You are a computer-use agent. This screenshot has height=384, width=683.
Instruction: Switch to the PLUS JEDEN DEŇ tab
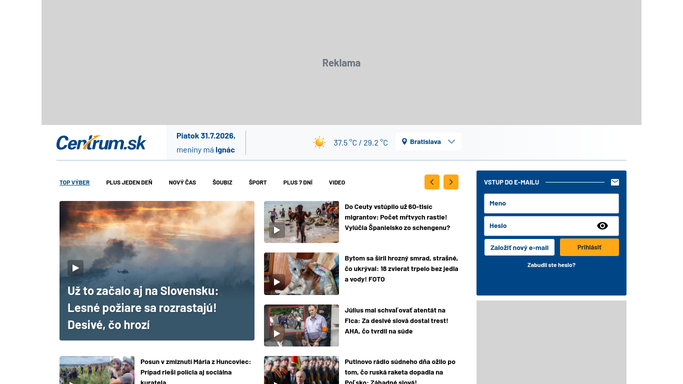coord(129,182)
